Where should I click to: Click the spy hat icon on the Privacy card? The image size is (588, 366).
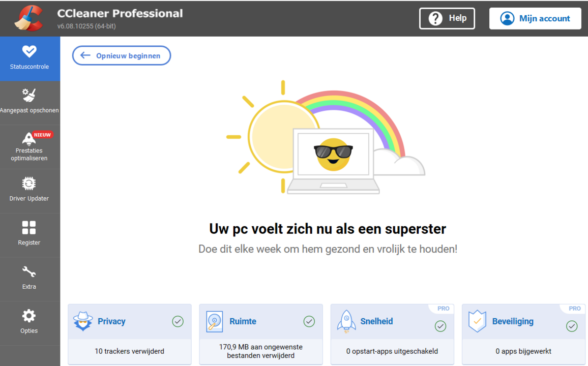tap(83, 321)
